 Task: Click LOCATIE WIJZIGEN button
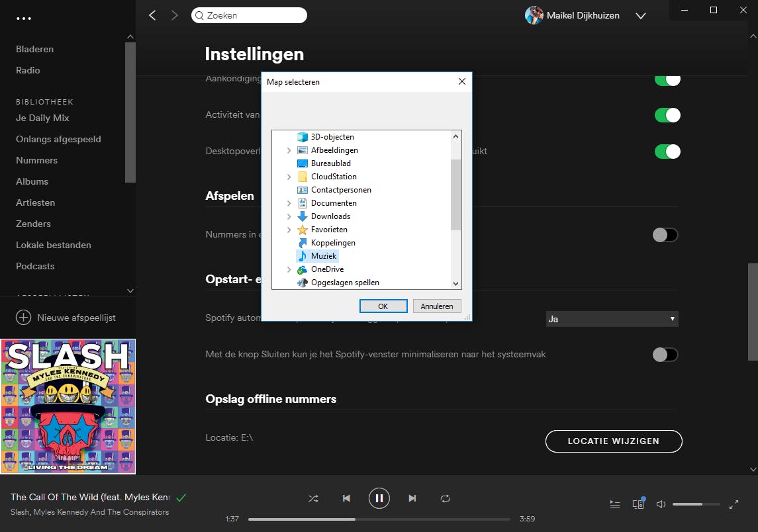(x=614, y=441)
